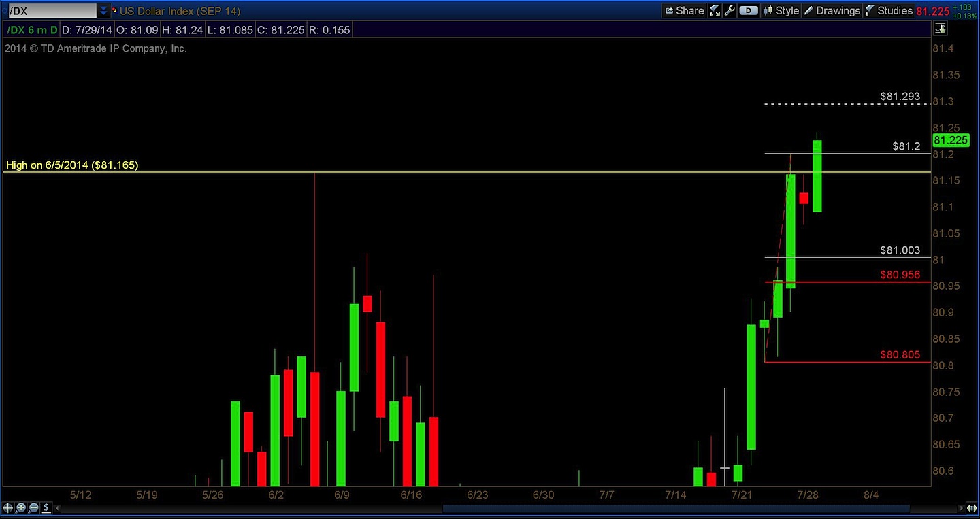Zoom out with the minus magnifier

[x=33, y=507]
